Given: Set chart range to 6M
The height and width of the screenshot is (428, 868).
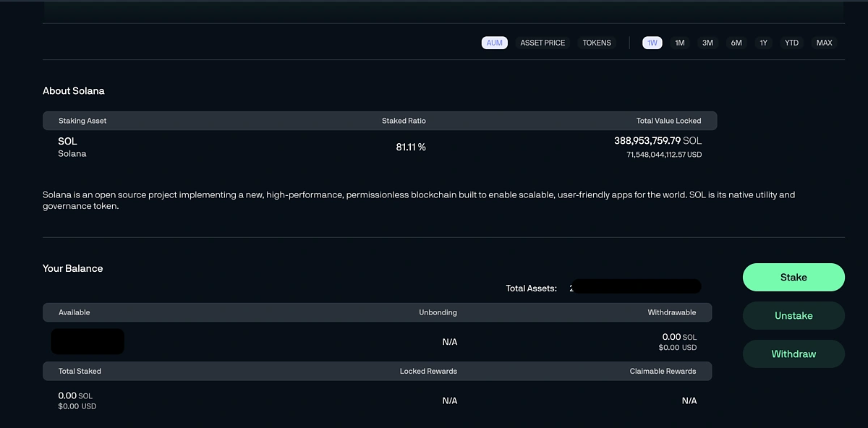Looking at the screenshot, I should 736,43.
